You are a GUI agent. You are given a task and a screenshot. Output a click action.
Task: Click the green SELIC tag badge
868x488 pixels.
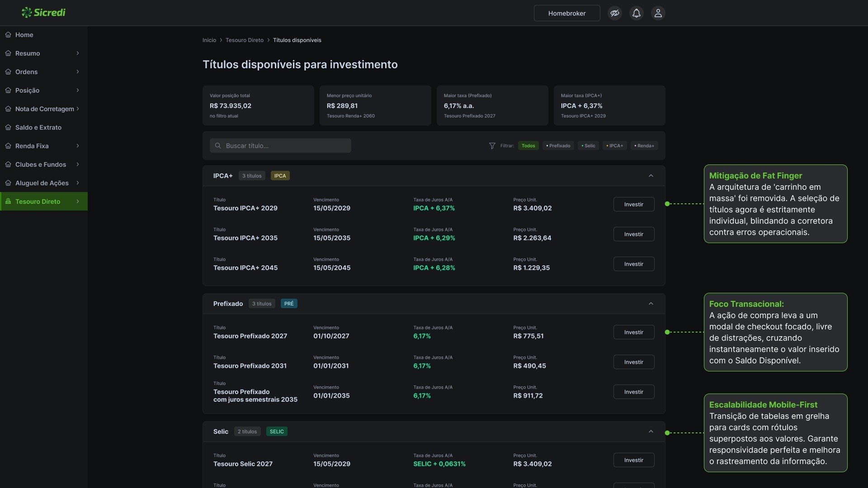(x=277, y=432)
